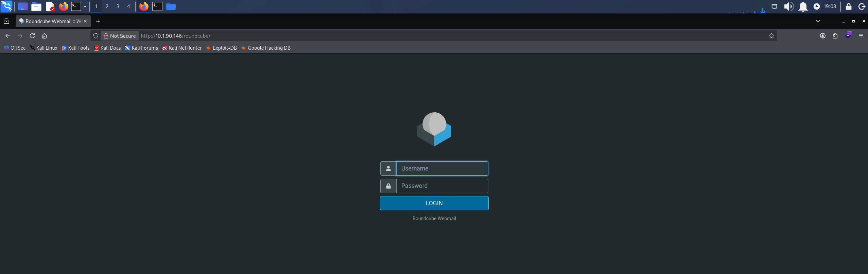Expand the terminal launcher dropdown arrow

[x=85, y=6]
